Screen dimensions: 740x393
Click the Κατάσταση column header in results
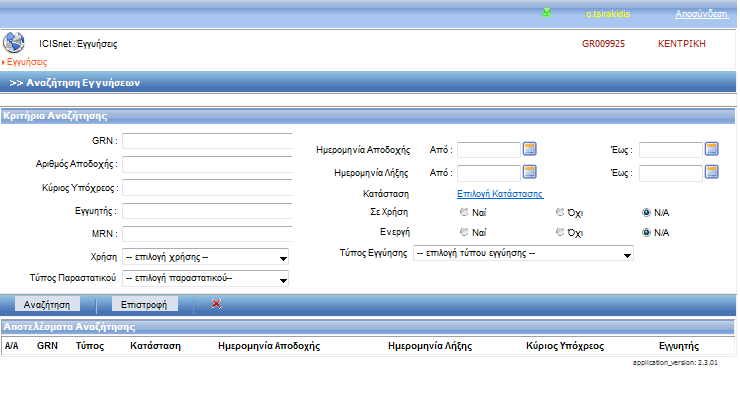tap(155, 346)
